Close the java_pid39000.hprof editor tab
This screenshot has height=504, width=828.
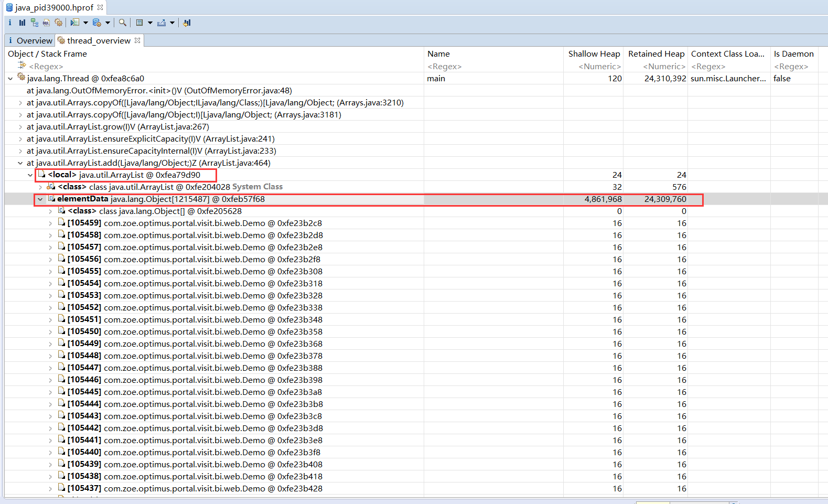click(100, 7)
